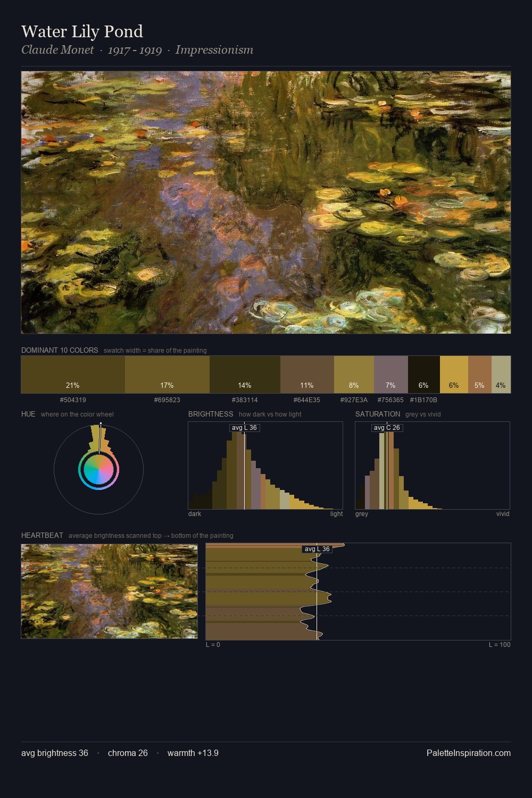Click the 'avg L 36' label in Heartbeat chart
The height and width of the screenshot is (798, 532).
[x=317, y=549]
